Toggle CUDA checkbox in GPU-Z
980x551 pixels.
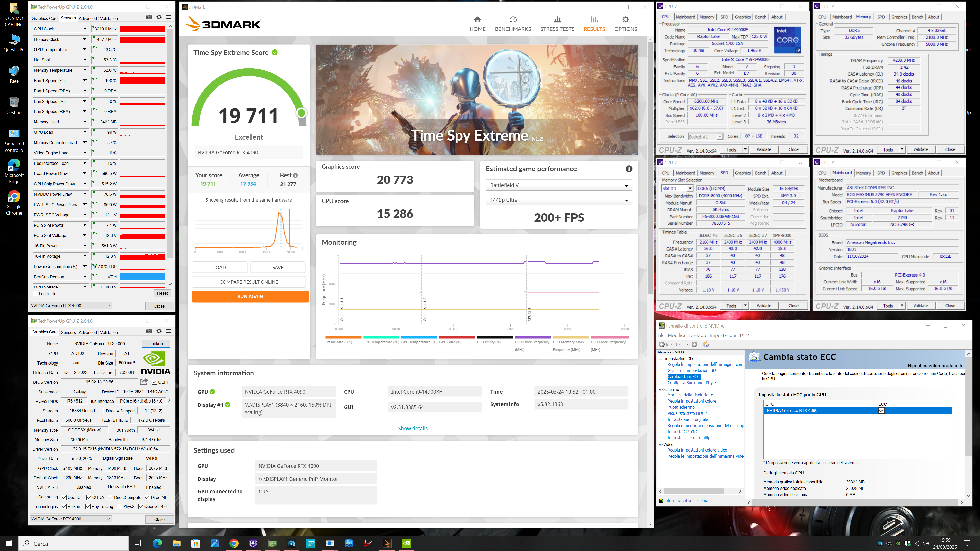tap(89, 497)
